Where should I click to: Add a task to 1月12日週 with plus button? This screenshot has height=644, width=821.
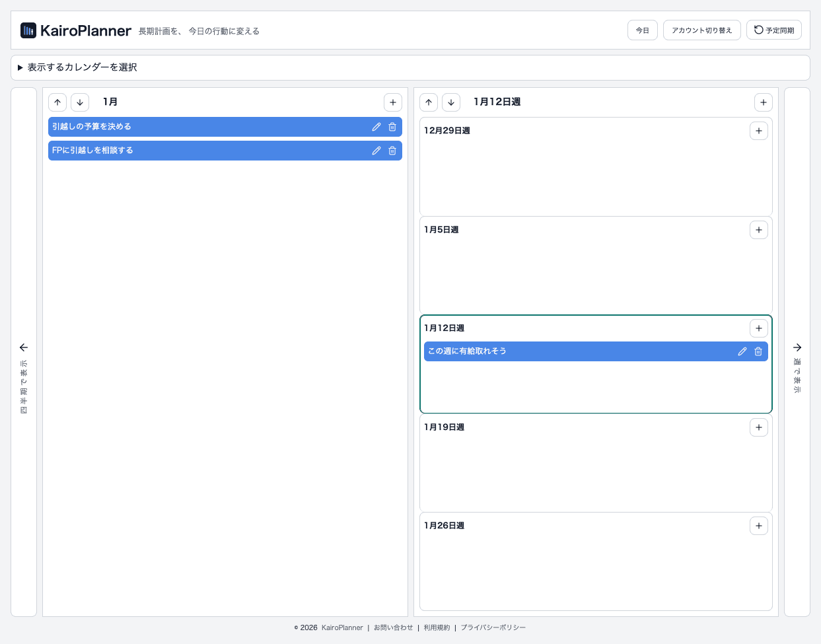[758, 328]
